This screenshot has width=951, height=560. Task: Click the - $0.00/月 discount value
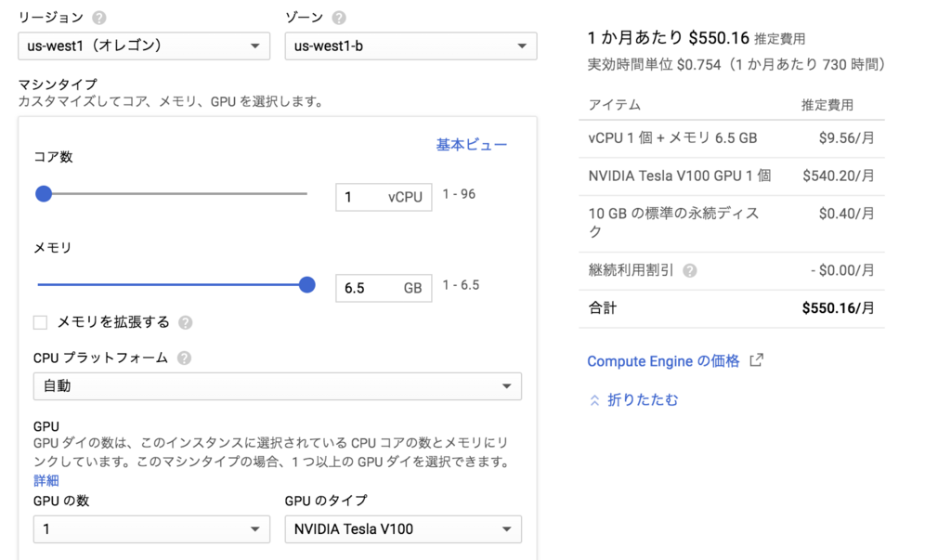(x=842, y=270)
